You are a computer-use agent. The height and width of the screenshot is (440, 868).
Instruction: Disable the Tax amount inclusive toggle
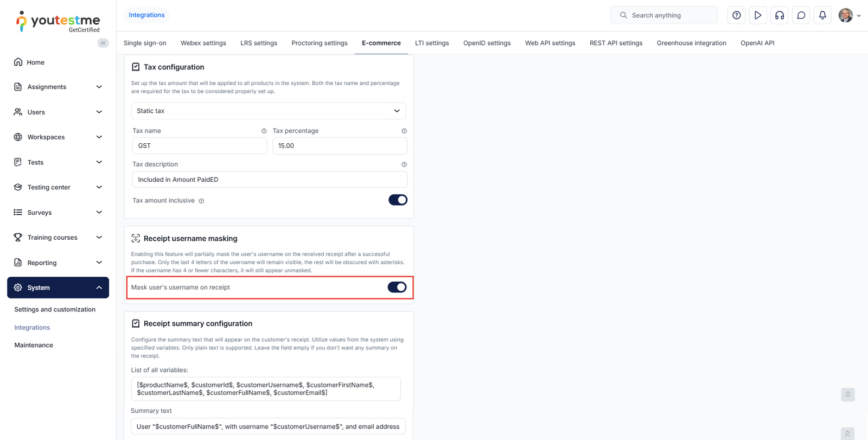point(398,200)
